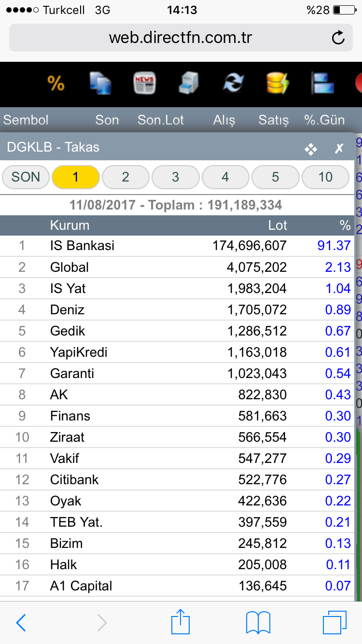Tap the Lot column header in Takas table

tap(278, 225)
